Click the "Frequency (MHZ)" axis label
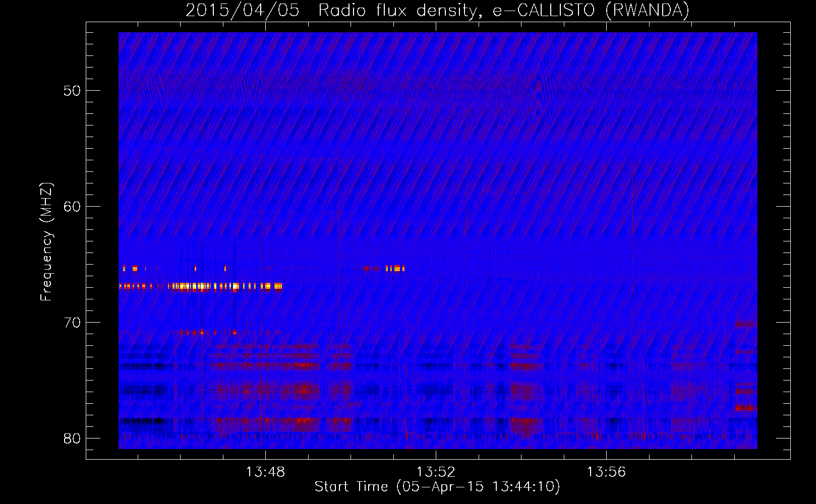Viewport: 816px width, 504px height. [46, 242]
